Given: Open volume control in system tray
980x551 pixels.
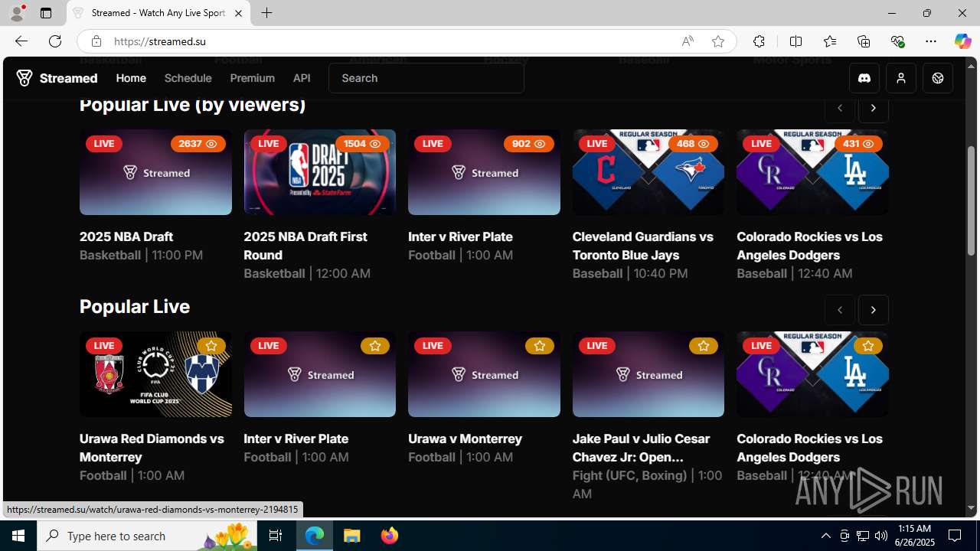Looking at the screenshot, I should [881, 536].
